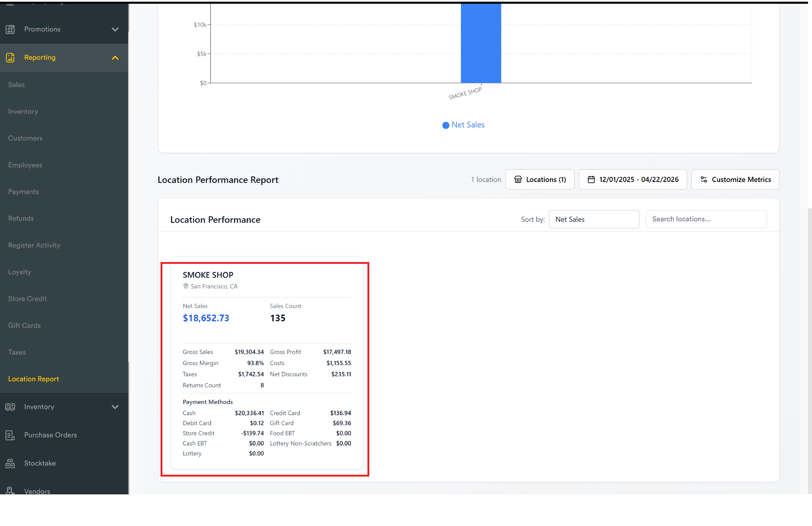
Task: Click the Stocktake boxes icon
Action: click(10, 463)
